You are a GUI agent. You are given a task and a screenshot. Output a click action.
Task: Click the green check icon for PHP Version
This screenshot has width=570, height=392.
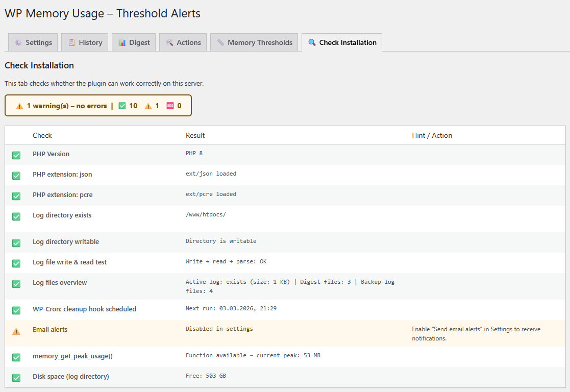click(16, 155)
